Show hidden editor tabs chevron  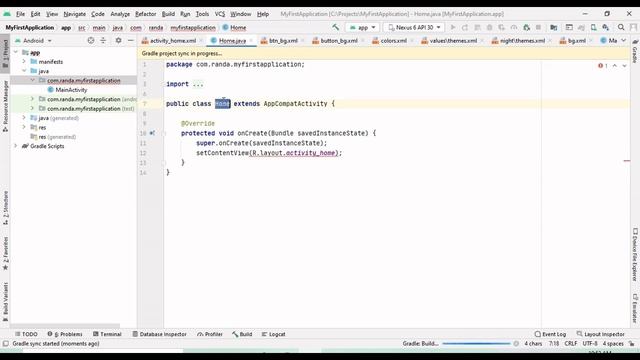(624, 40)
